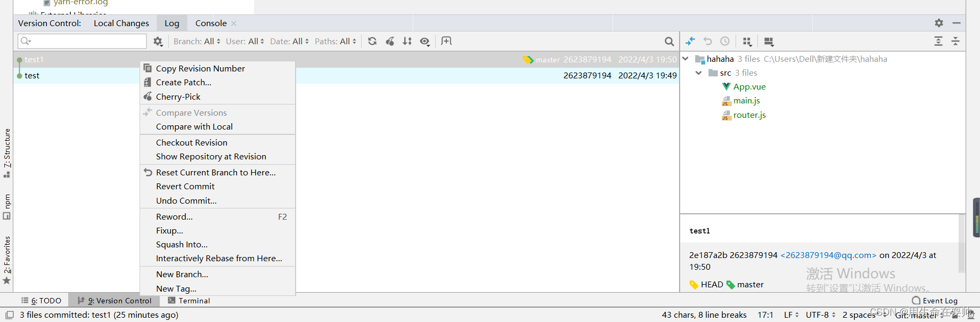Screen dimensions: 980x322
Task: Hide the Version Control tool window
Action: tap(957, 23)
